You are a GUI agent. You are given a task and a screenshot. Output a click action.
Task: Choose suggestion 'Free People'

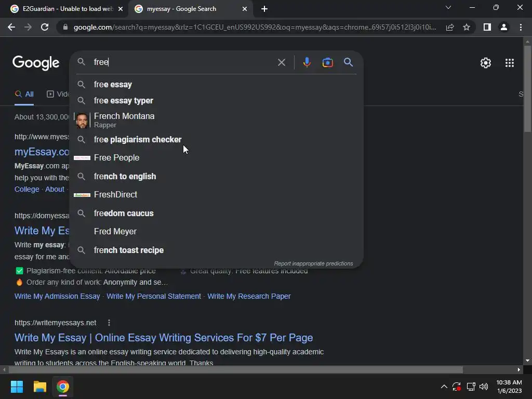[217, 158]
